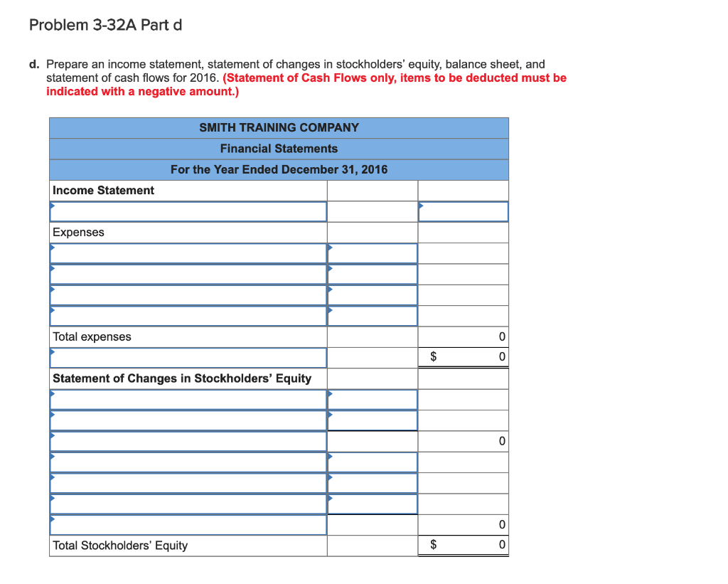The image size is (728, 584).
Task: Open the sixth equity row description dropdown
Action: pyautogui.click(x=188, y=504)
